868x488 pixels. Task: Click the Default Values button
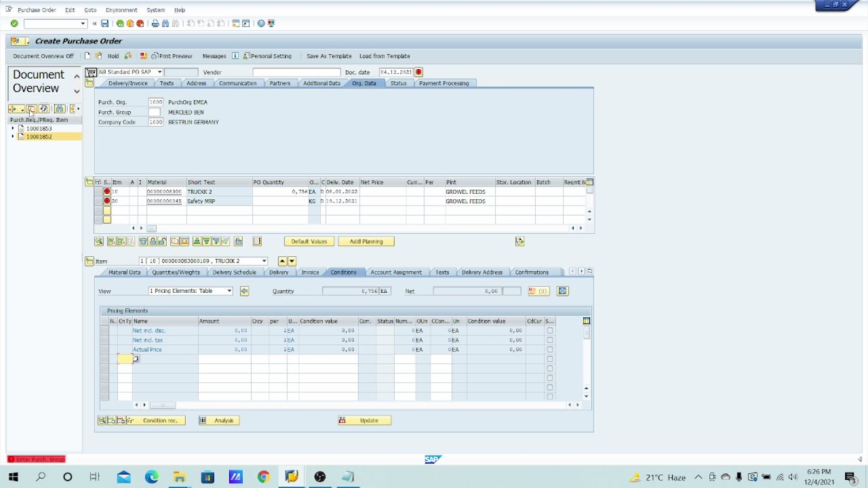coord(309,241)
